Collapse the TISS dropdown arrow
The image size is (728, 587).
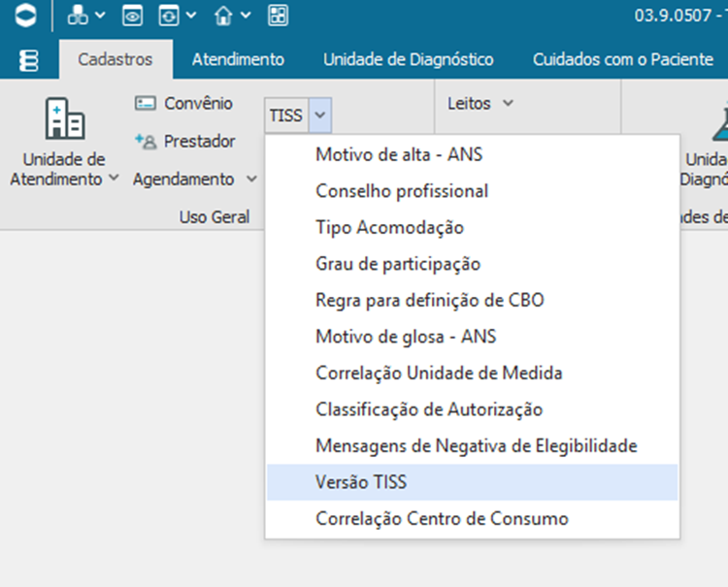(x=321, y=115)
